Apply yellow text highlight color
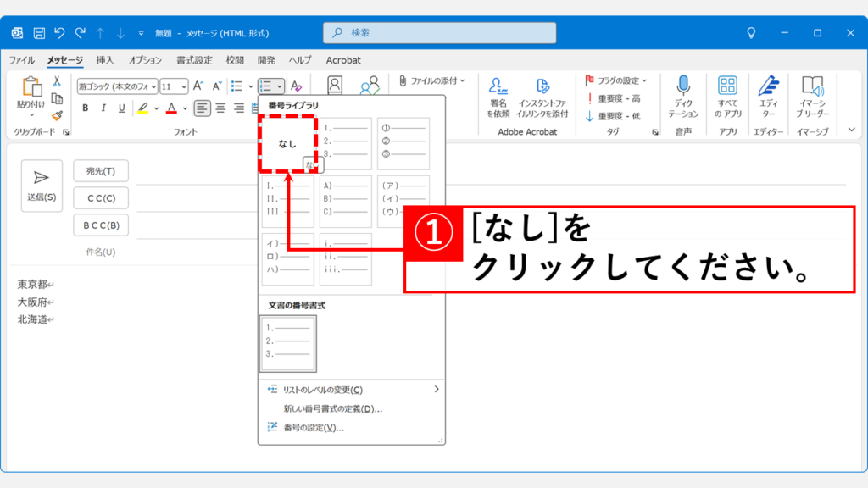The height and width of the screenshot is (488, 868). (x=142, y=108)
